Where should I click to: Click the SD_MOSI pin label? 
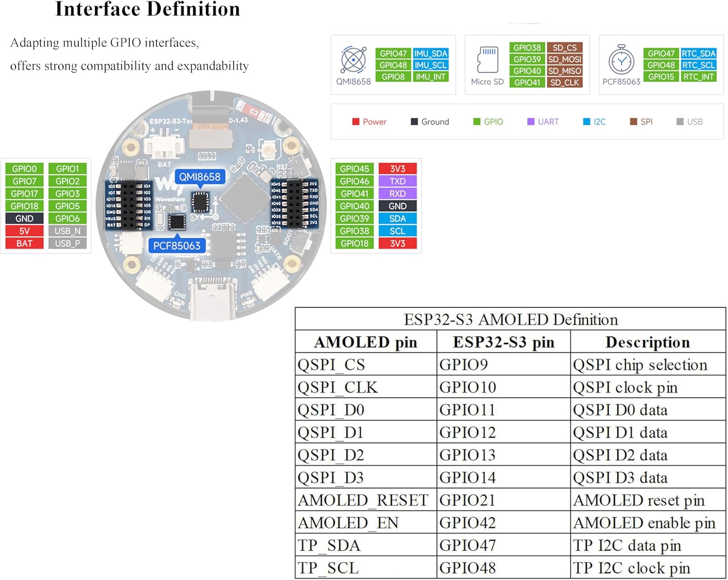click(x=565, y=59)
